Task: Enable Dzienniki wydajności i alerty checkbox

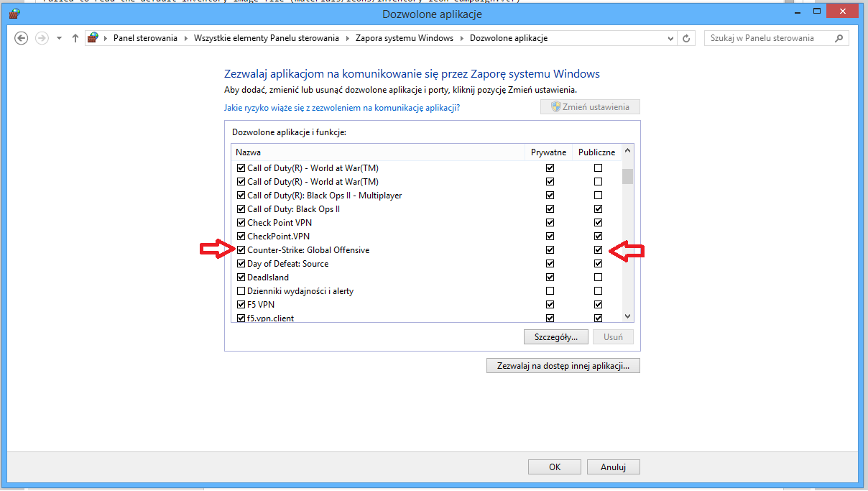Action: (241, 291)
